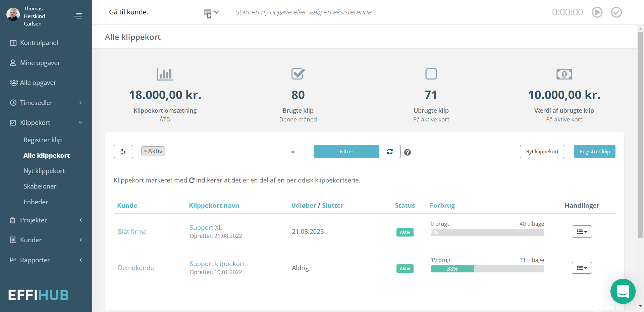
Task: Click the Mine opgaver person icon
Action: (13, 63)
